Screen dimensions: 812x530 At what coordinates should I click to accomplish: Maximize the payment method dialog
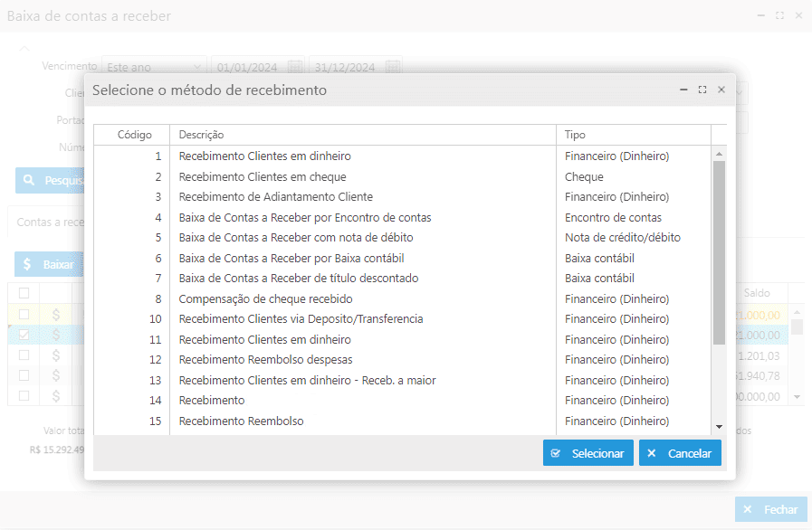pyautogui.click(x=702, y=90)
